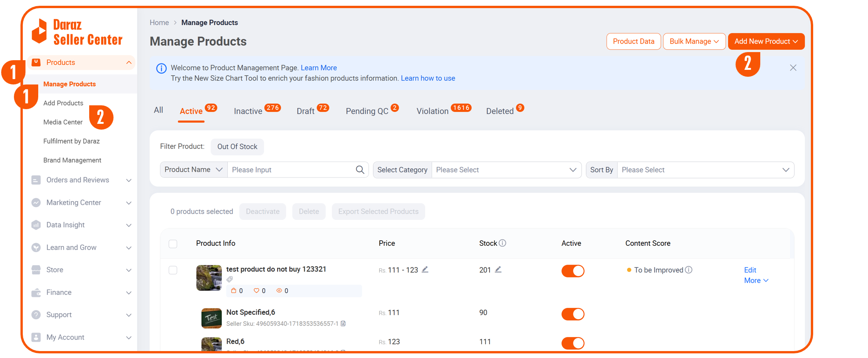Tick the select-all checkbox in table header
The height and width of the screenshot is (358, 868).
point(173,244)
